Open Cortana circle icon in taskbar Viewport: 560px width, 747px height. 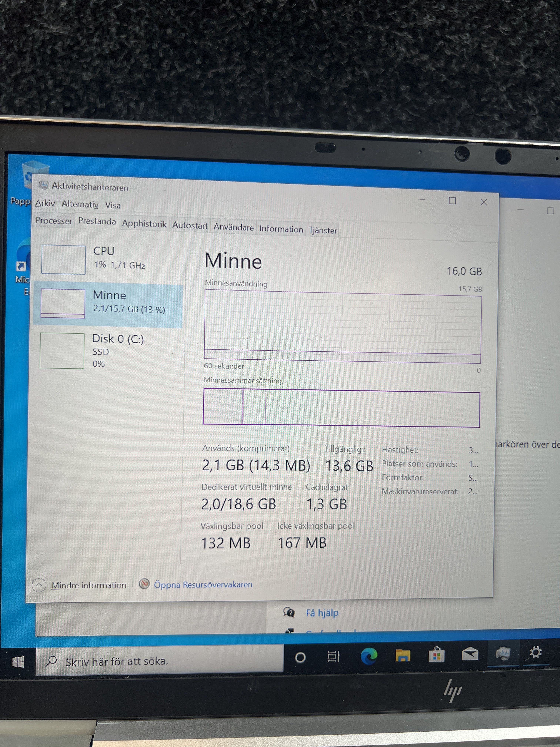300,657
